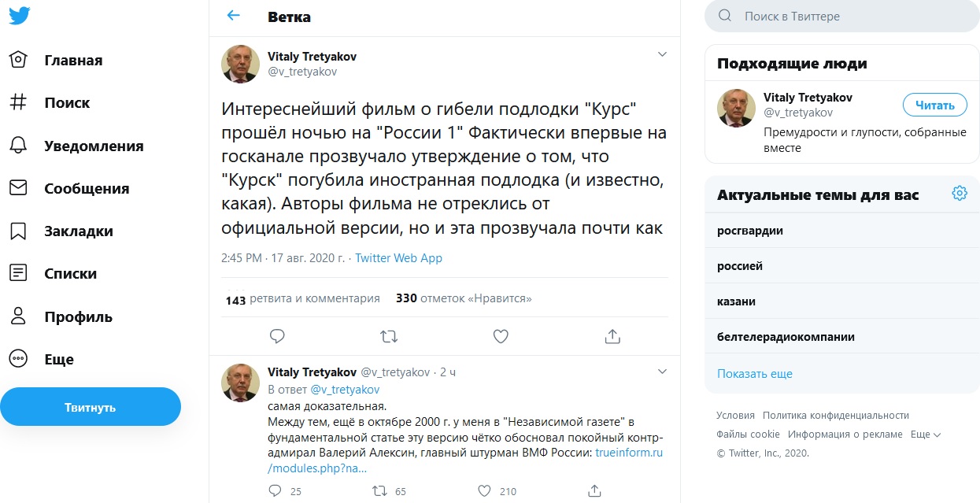The width and height of the screenshot is (980, 503).
Task: Open "Показать еще" trends link
Action: (x=755, y=374)
